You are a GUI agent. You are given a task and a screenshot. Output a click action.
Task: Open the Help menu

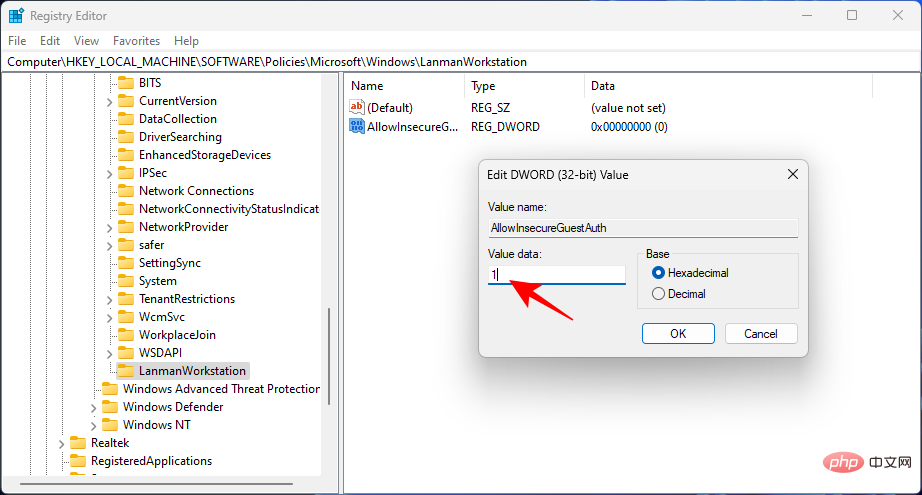186,41
